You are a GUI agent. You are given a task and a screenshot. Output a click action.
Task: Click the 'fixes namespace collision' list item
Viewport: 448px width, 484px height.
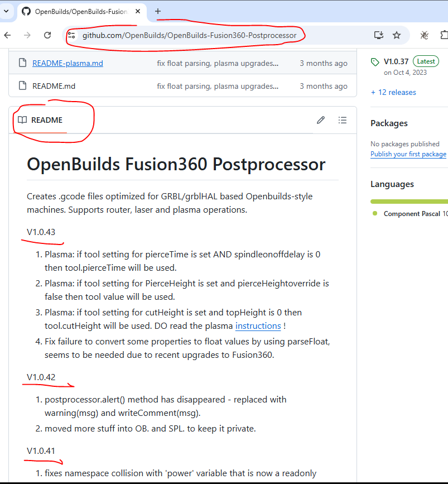click(181, 473)
